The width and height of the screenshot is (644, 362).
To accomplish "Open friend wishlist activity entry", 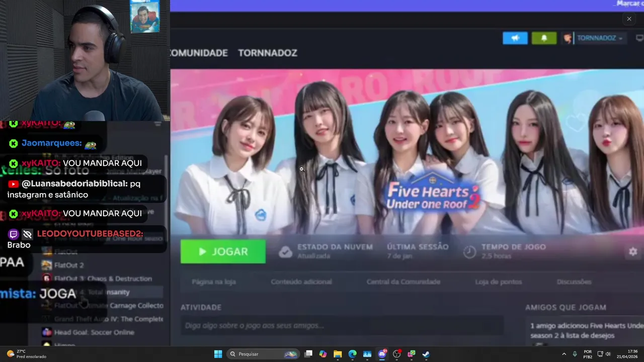I will (586, 330).
